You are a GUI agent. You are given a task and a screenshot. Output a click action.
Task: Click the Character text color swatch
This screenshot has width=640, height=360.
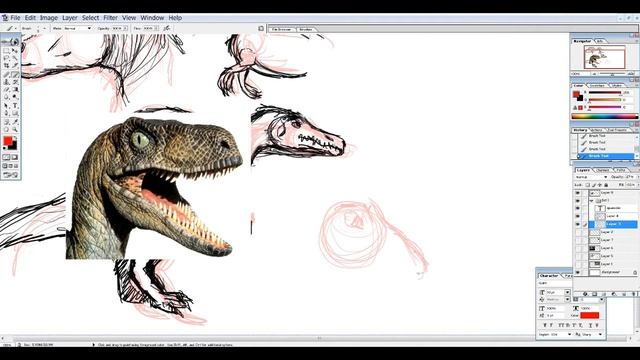(589, 315)
